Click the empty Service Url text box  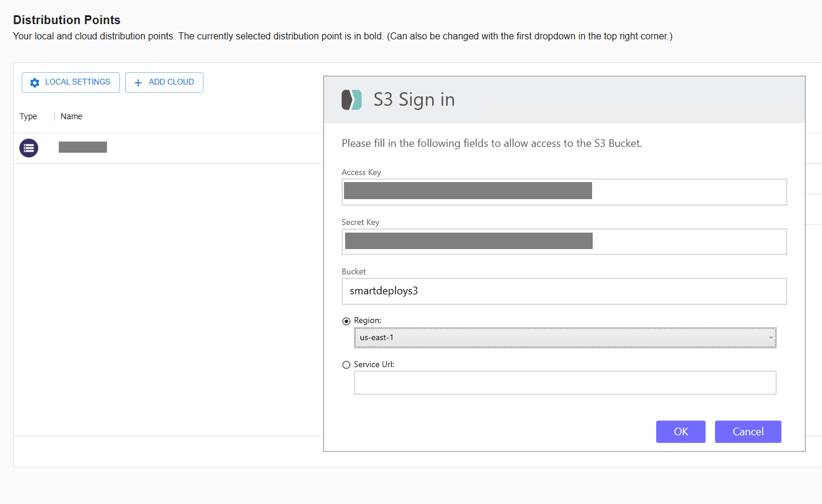coord(565,382)
